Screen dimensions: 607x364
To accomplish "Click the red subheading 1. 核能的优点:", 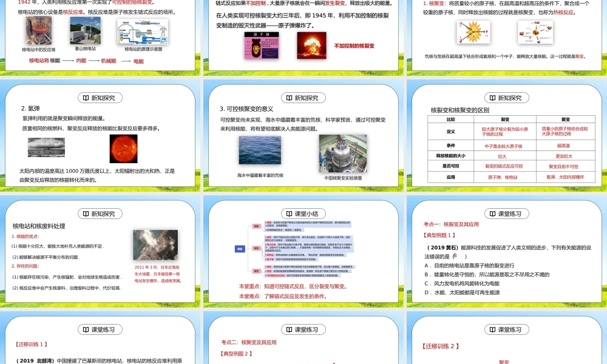I will pyautogui.click(x=25, y=237).
